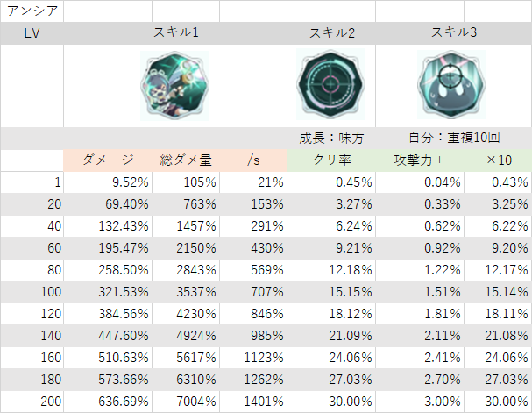
Task: Click the ×10 column header
Action: 498,160
